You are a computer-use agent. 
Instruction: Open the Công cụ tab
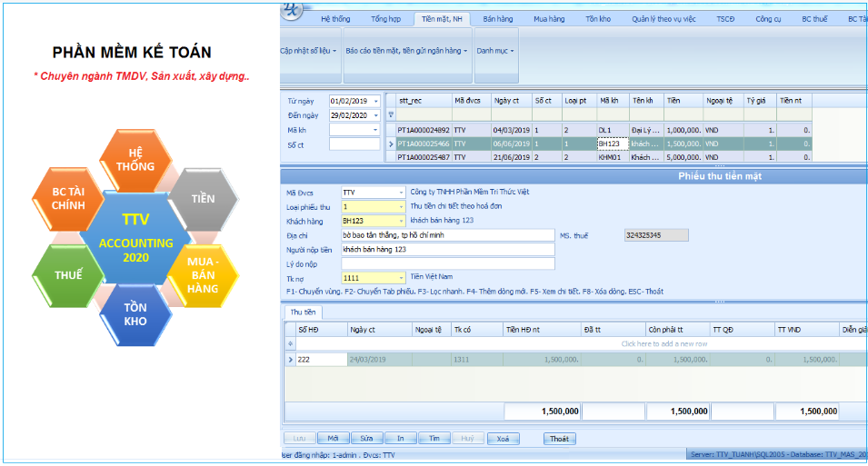[x=768, y=19]
